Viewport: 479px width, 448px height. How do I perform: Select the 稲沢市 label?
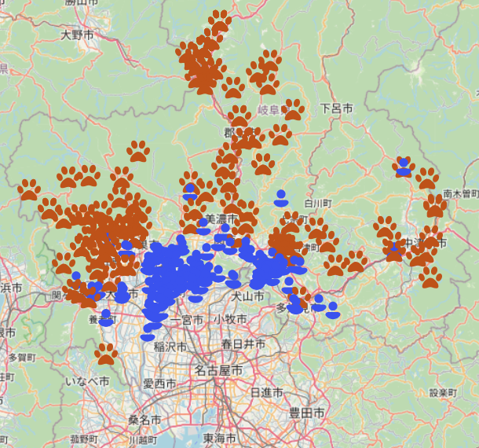coord(170,347)
